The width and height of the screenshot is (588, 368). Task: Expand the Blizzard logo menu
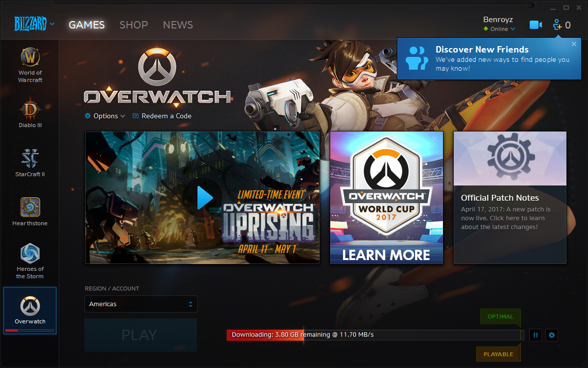[x=34, y=24]
